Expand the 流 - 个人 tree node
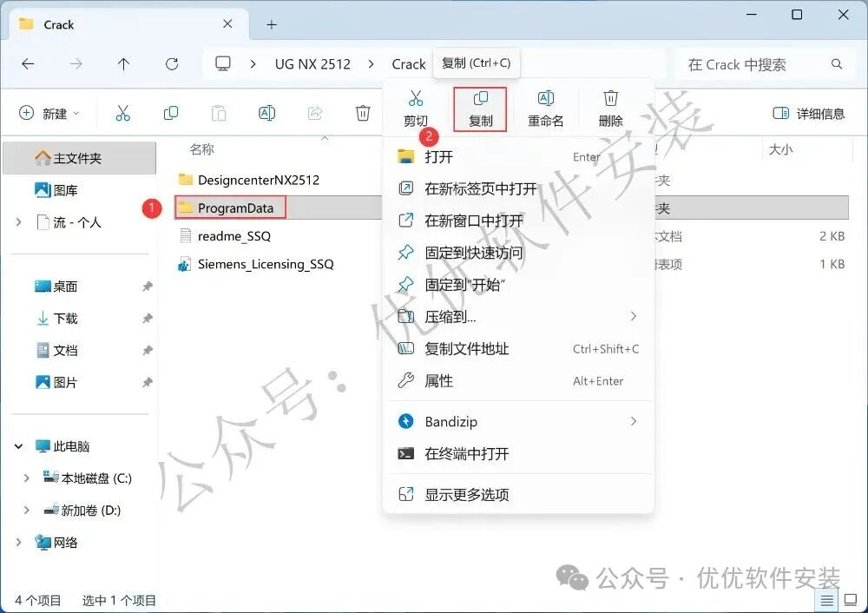 (19, 222)
